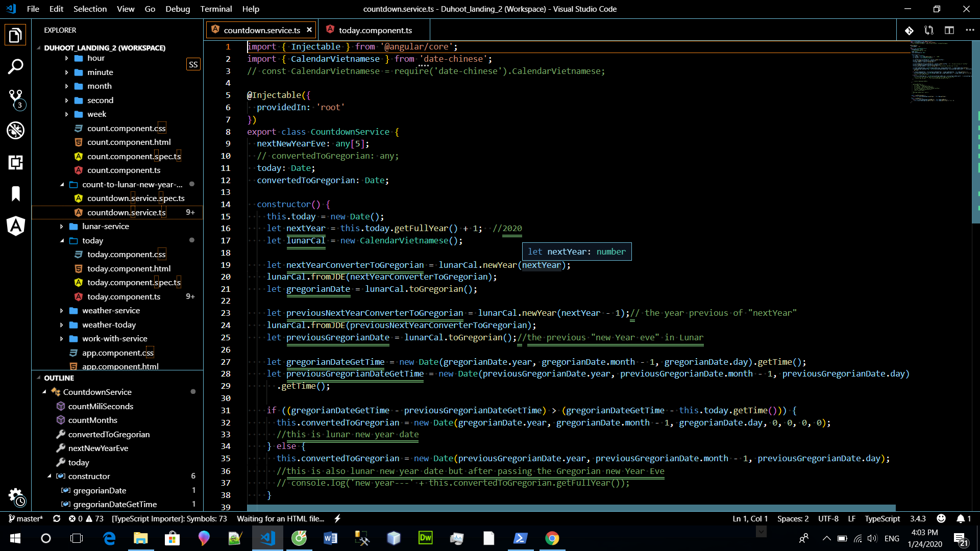Click the synchronize changes icon in status bar

pyautogui.click(x=57, y=518)
